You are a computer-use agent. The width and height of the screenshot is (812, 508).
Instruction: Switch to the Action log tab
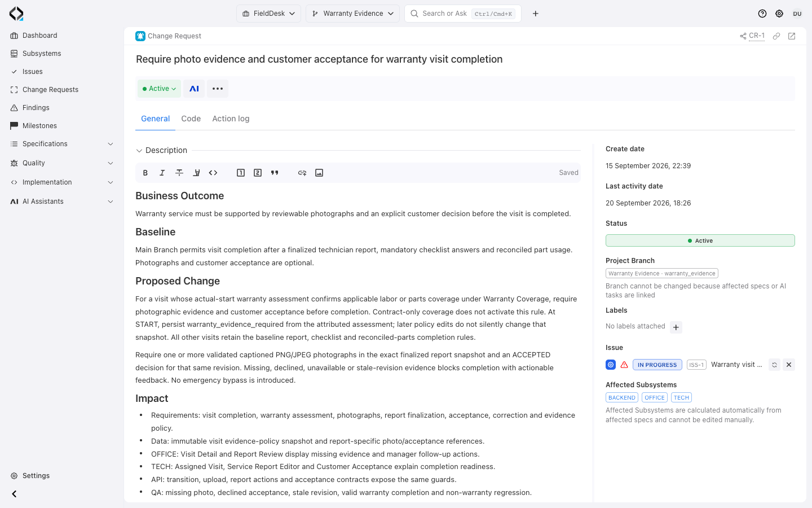[231, 119]
